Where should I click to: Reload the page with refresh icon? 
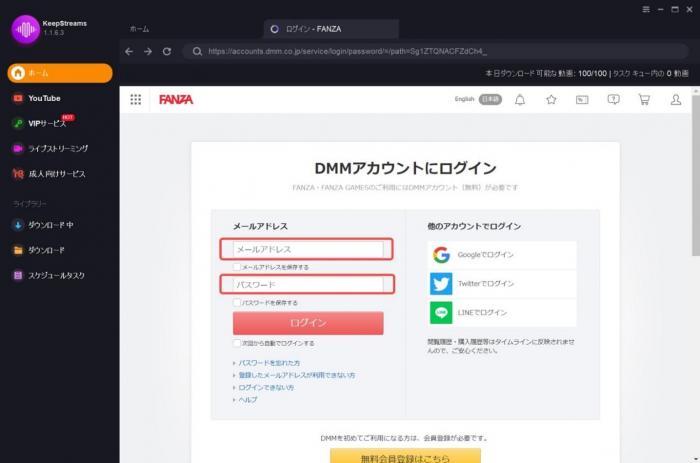point(167,51)
